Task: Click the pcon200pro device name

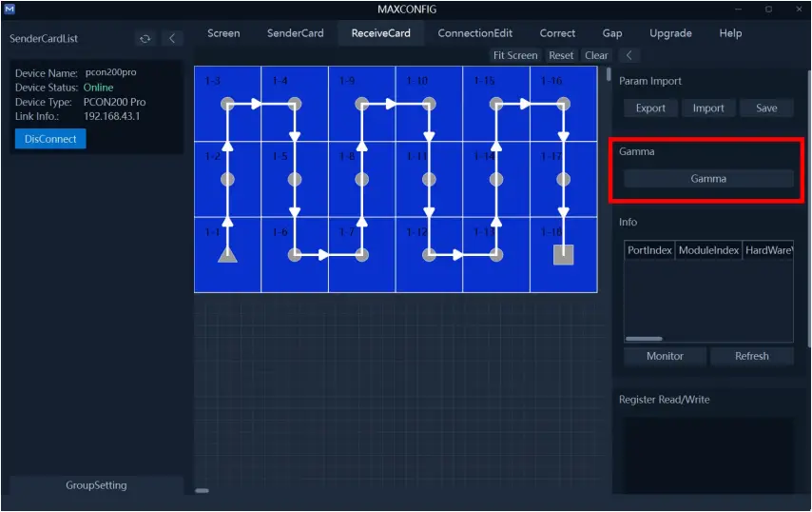Action: coord(111,72)
